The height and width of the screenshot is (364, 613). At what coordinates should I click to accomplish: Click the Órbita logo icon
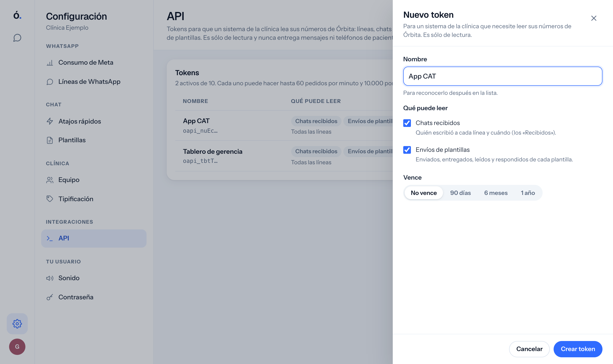pyautogui.click(x=17, y=15)
